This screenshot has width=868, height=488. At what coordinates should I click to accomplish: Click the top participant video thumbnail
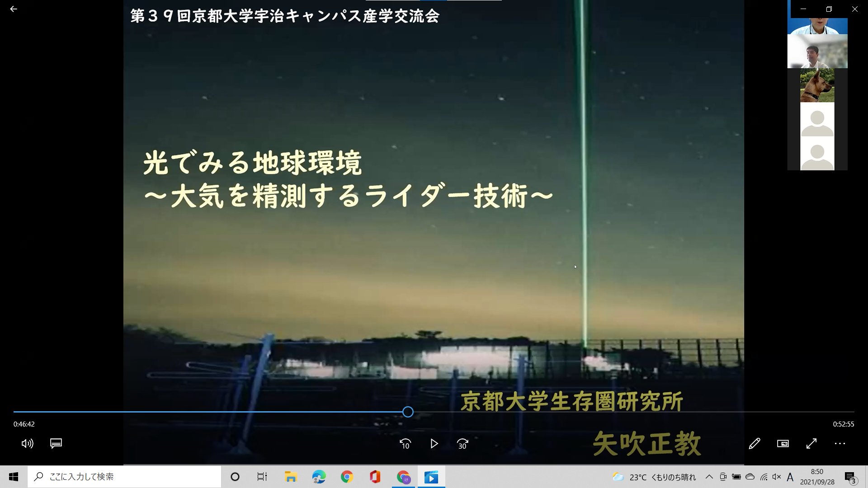pyautogui.click(x=817, y=26)
